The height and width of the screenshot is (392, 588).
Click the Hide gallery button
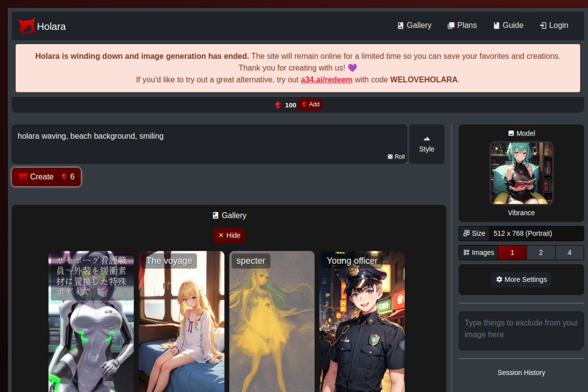click(x=229, y=235)
